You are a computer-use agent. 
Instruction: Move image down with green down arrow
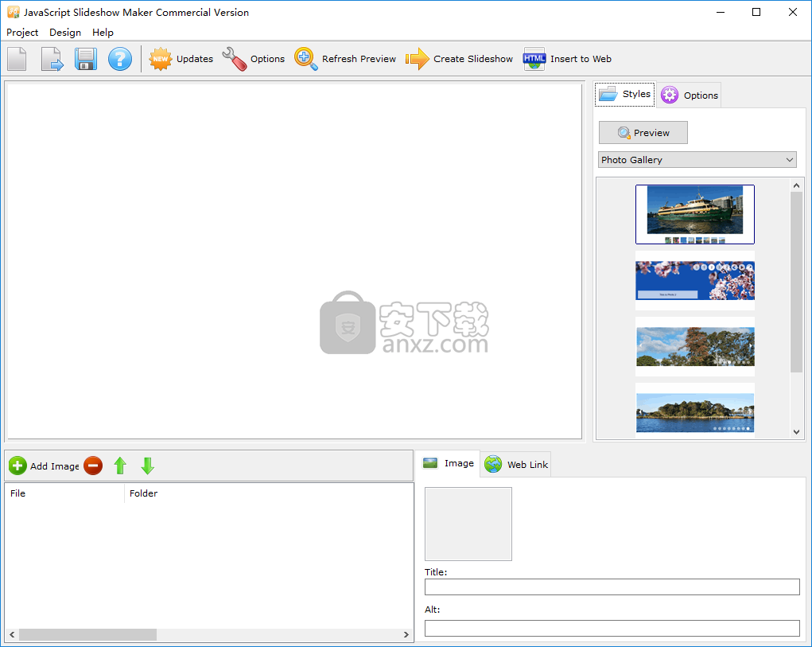[147, 466]
